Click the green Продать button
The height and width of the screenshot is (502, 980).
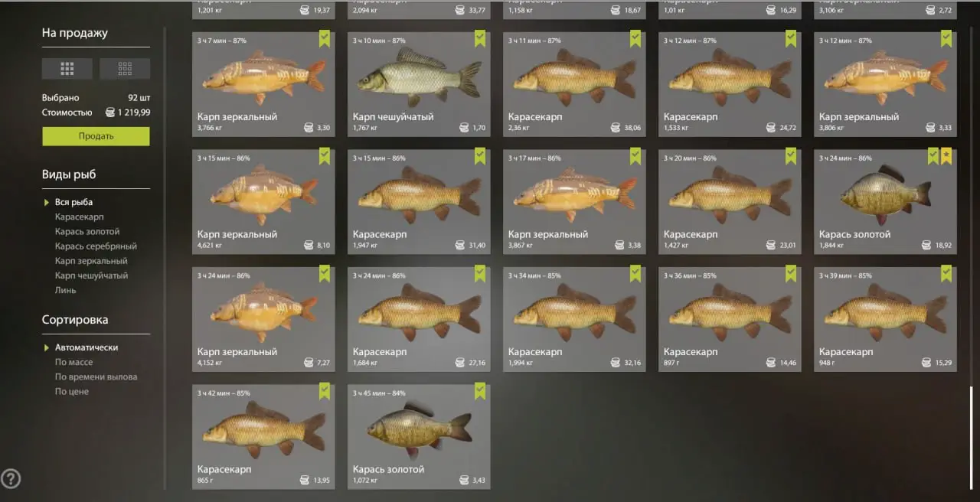(x=96, y=136)
